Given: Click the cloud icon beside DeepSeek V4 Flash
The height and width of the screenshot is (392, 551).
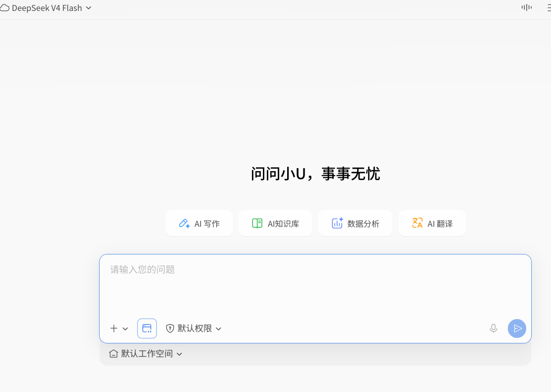Looking at the screenshot, I should click(x=4, y=8).
